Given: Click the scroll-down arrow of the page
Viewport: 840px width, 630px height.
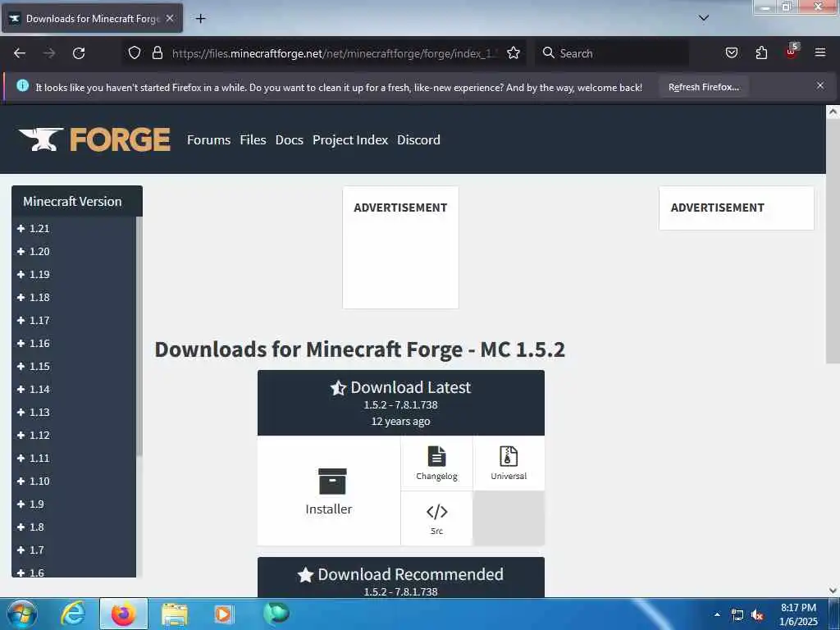Looking at the screenshot, I should 833,591.
